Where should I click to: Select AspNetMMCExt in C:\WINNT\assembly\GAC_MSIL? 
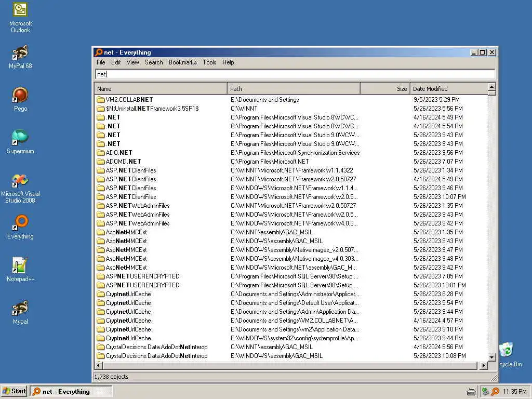click(126, 232)
